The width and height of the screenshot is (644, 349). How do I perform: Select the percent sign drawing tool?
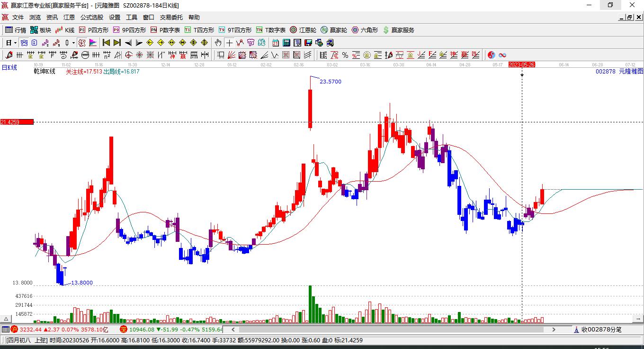[345, 55]
